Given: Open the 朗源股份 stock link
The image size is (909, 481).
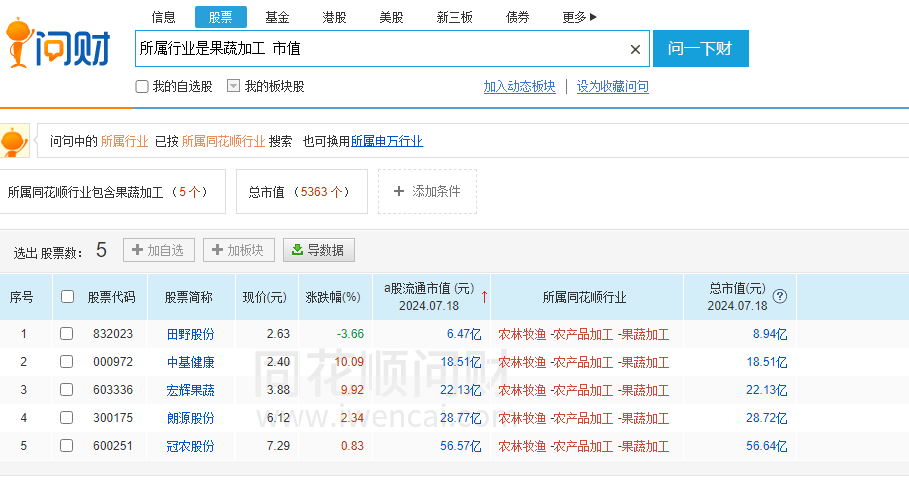Looking at the screenshot, I should click(190, 418).
